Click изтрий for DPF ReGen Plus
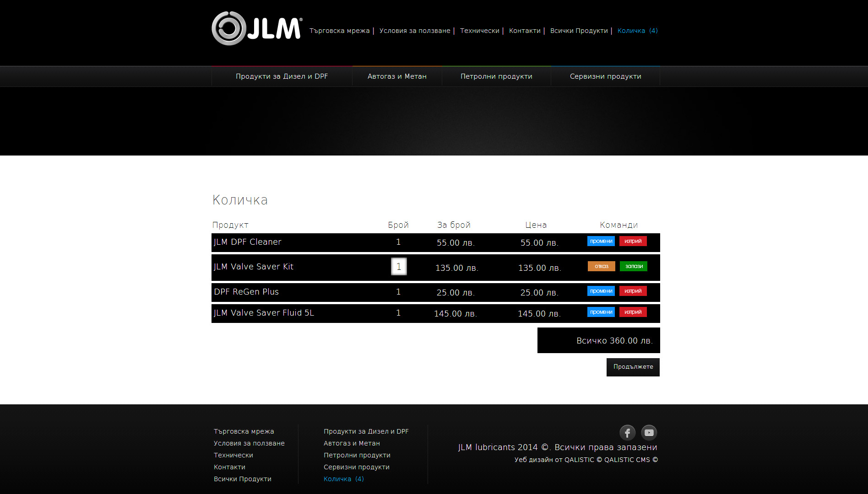868x494 pixels. pyautogui.click(x=633, y=291)
